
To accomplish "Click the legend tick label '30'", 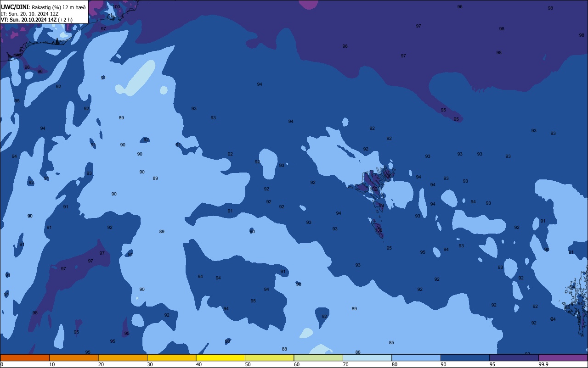I will point(150,364).
